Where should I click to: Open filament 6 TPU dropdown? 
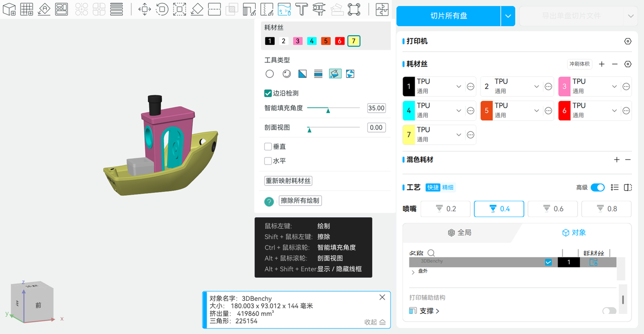(614, 111)
